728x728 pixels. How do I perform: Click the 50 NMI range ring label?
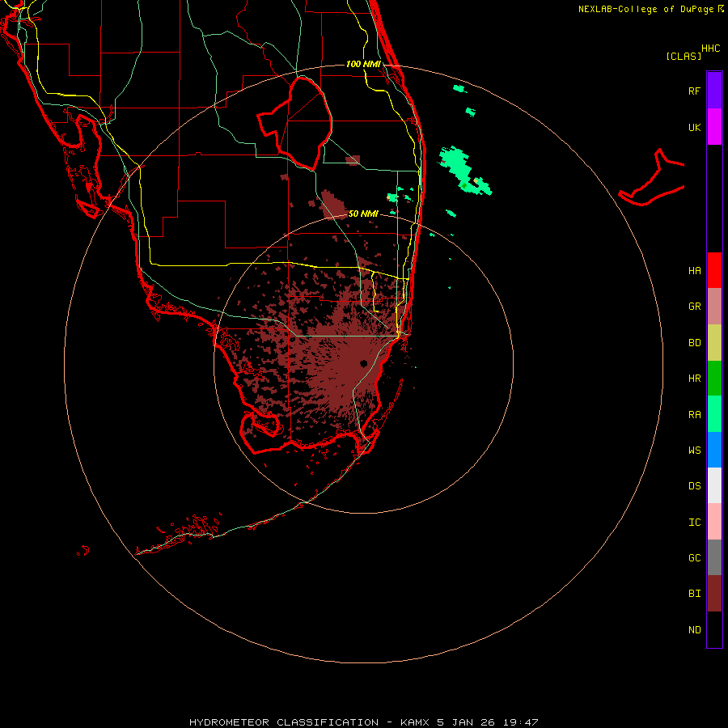click(x=363, y=214)
